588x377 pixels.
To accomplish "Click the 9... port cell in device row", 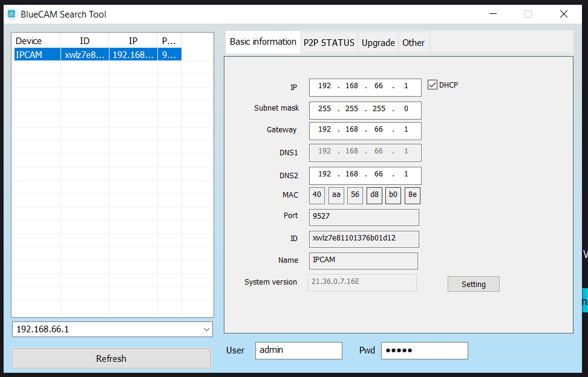I will pos(169,54).
